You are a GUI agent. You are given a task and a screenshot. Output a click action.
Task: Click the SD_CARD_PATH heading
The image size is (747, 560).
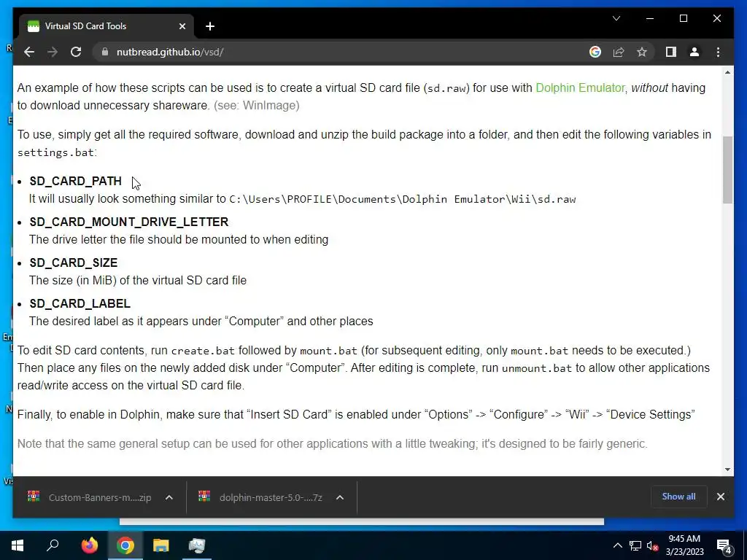[76, 182]
